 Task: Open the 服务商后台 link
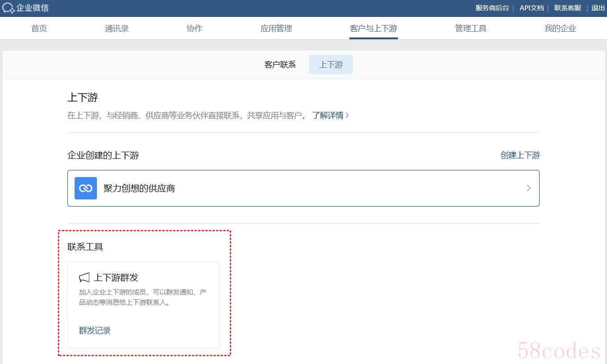click(492, 8)
